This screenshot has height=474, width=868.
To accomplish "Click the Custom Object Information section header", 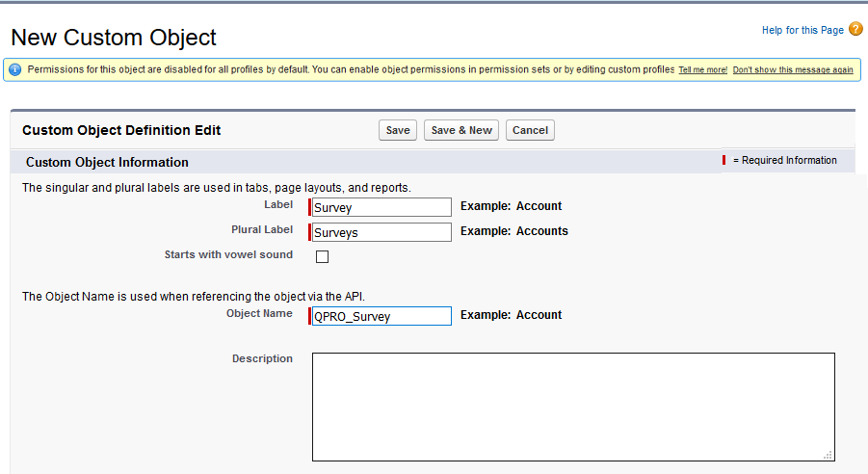I will point(107,162).
